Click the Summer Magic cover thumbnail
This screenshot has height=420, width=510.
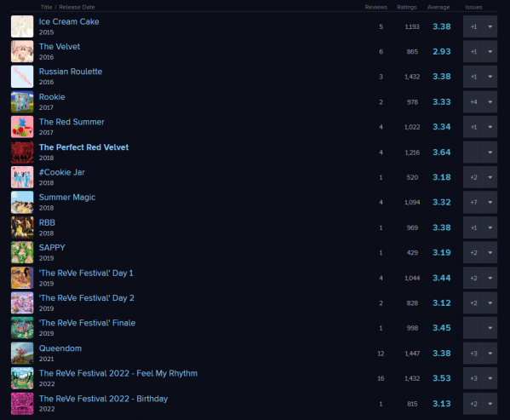click(22, 203)
